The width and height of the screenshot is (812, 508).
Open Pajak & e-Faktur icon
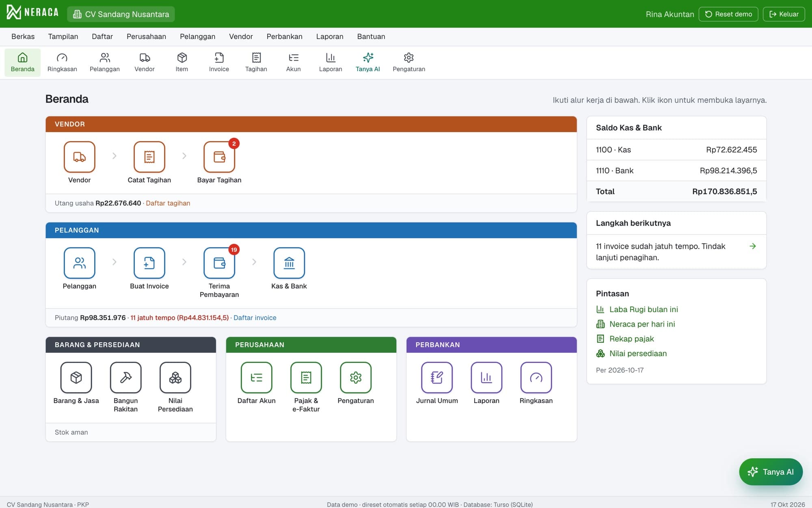pos(306,378)
